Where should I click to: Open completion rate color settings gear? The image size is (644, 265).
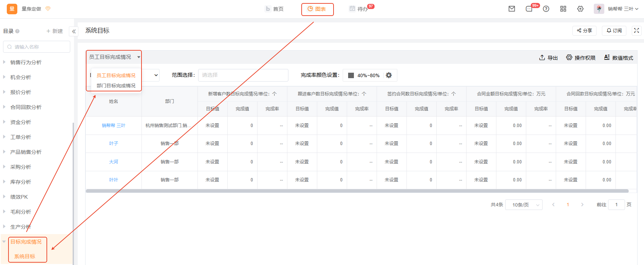(x=389, y=75)
